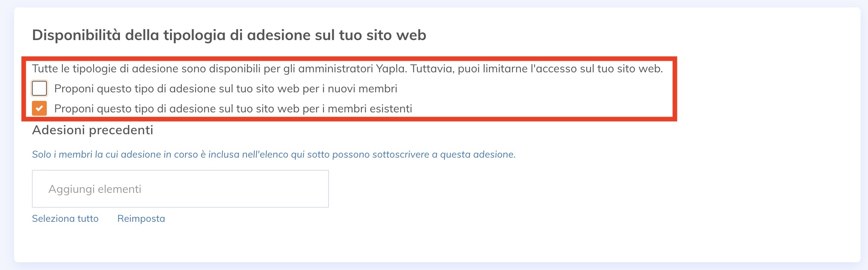Click the 'Adesioni precedenti' heading
This screenshot has height=270, width=868.
click(x=94, y=131)
